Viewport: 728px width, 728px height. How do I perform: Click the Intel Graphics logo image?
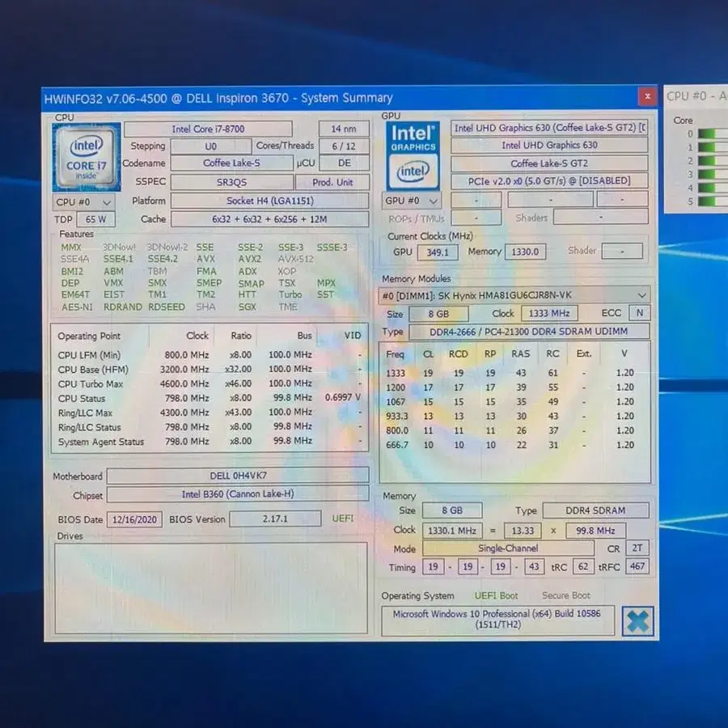point(413,155)
